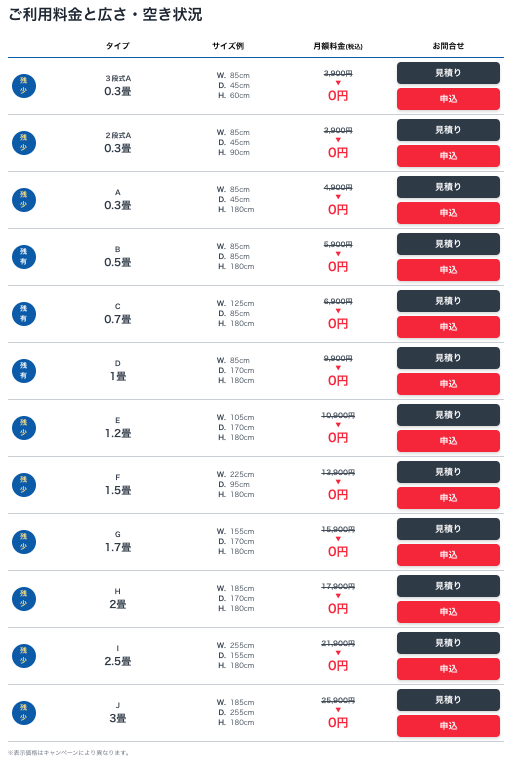
Task: Click the 残少 badge for type E 1.2畳
Action: coord(23,427)
